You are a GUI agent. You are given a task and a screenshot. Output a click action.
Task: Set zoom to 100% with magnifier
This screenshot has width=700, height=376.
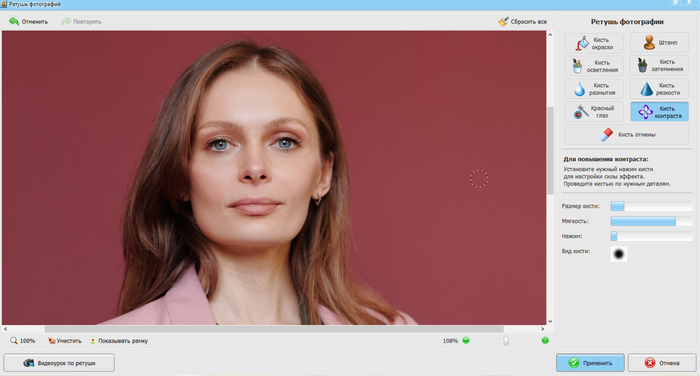pyautogui.click(x=22, y=341)
